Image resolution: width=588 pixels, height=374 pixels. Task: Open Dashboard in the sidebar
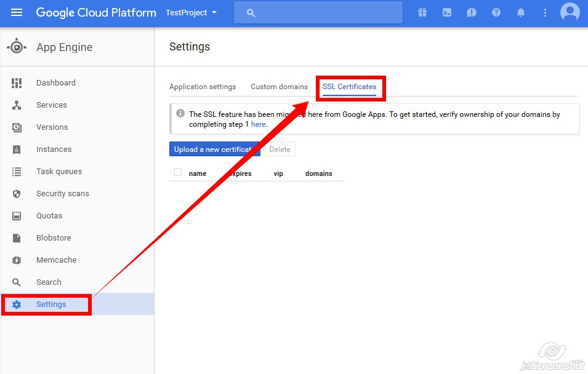coord(55,83)
